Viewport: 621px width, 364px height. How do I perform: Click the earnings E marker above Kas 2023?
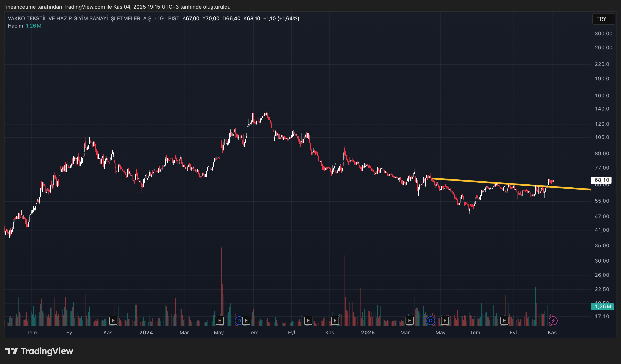coord(113,321)
